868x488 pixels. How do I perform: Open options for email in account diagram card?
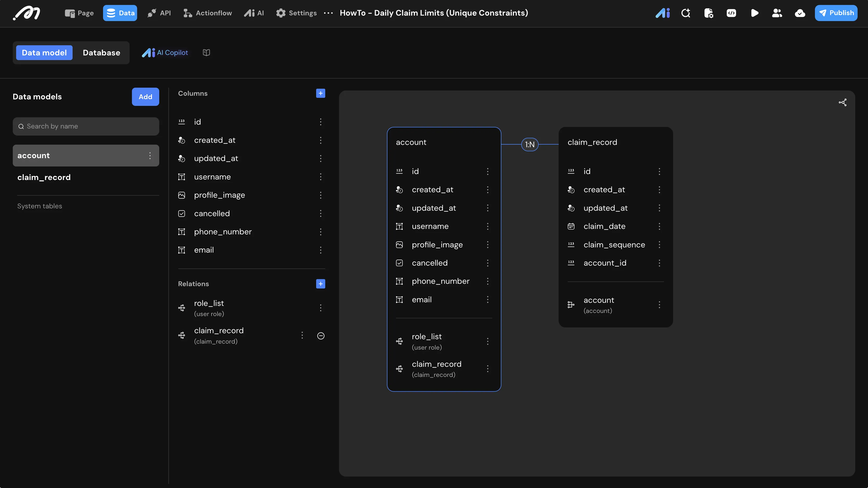point(487,300)
